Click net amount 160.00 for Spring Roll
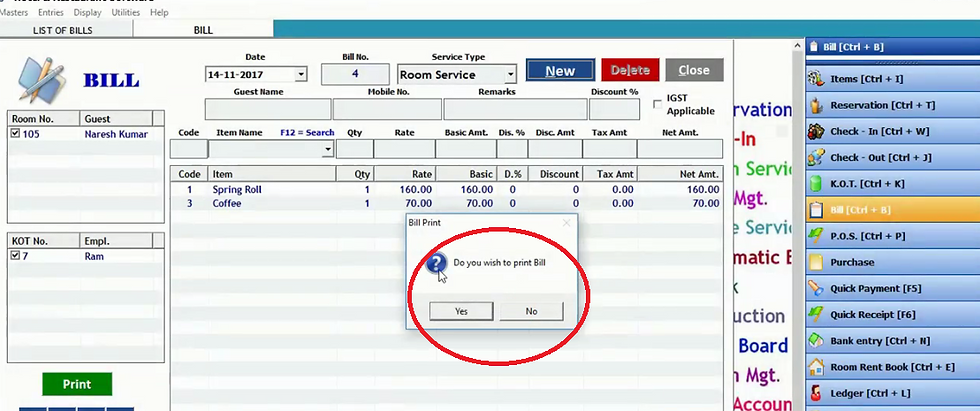Screen dimensions: 980x411 click(701, 190)
